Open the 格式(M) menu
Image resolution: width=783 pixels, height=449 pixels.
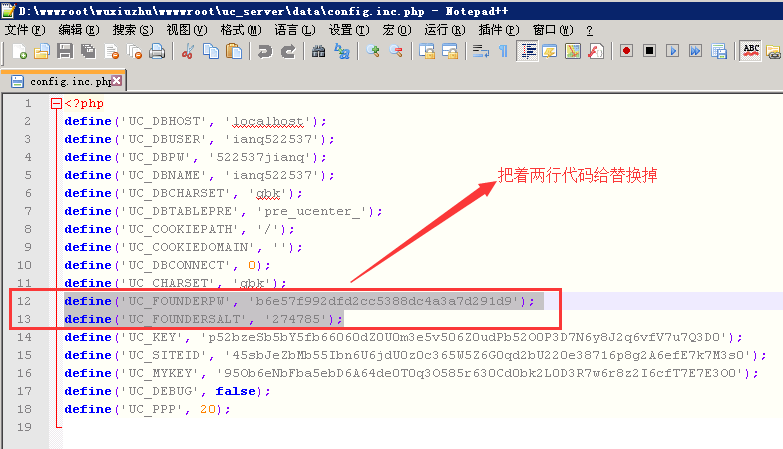(241, 30)
